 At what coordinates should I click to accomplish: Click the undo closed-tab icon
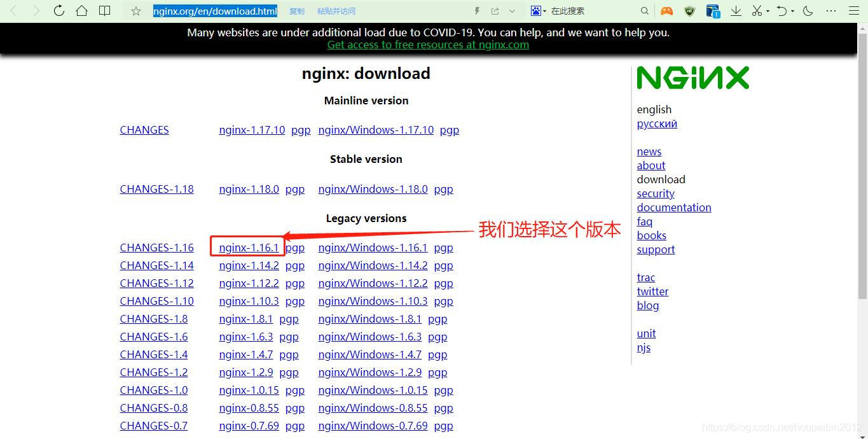pos(783,11)
